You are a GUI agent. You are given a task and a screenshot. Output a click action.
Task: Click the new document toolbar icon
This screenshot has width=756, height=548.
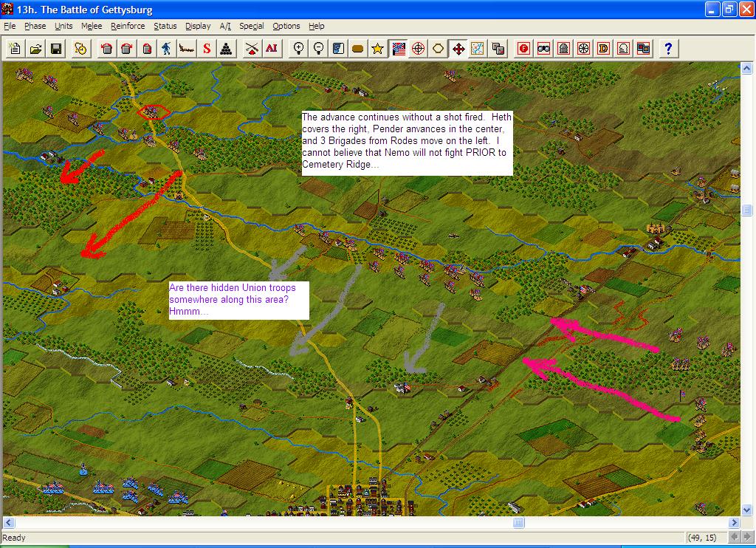(16, 48)
